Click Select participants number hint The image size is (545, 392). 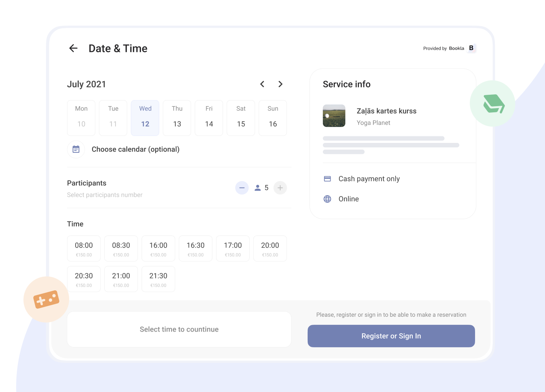[105, 195]
